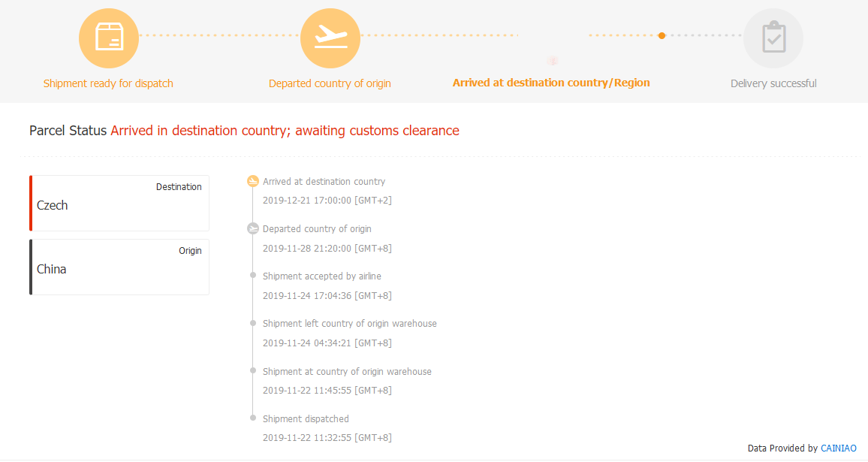868x462 pixels.
Task: Click the clipboard delivery successful icon
Action: [x=773, y=38]
